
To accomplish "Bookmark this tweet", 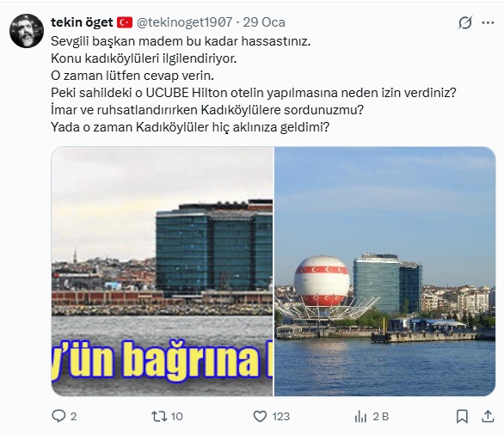I will click(x=462, y=416).
